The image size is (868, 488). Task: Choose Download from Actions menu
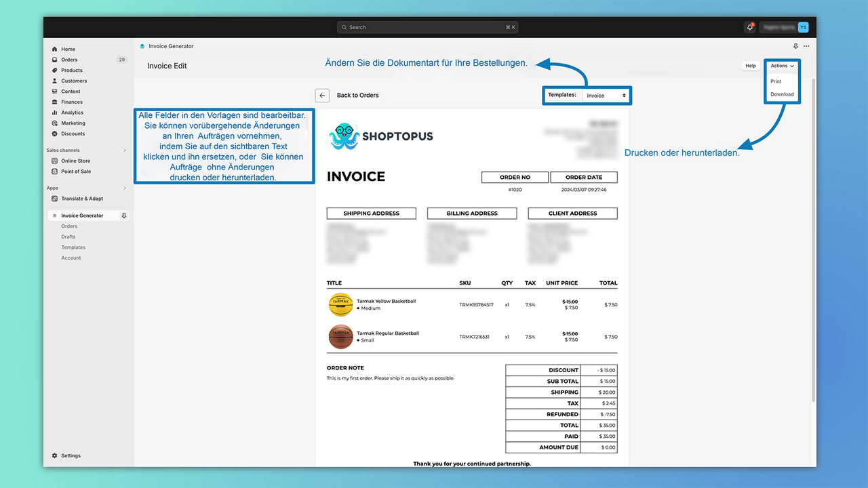tap(782, 94)
